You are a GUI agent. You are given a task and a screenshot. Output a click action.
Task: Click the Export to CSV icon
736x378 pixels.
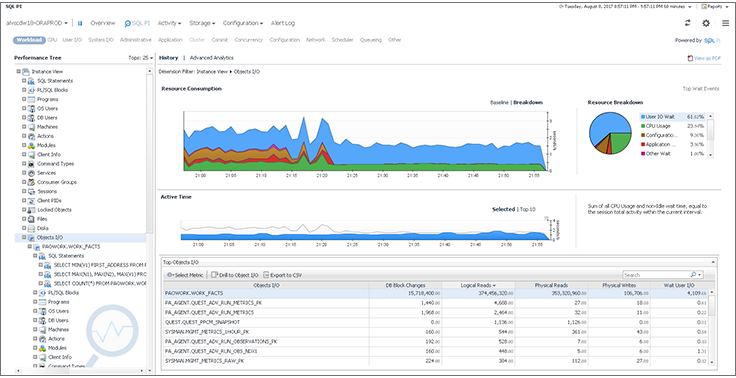(266, 275)
